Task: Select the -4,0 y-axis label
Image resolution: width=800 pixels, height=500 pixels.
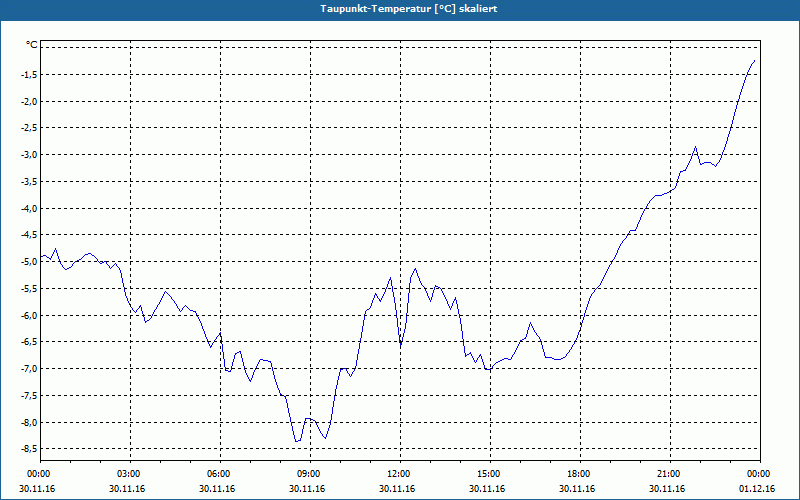Action: click(x=29, y=208)
